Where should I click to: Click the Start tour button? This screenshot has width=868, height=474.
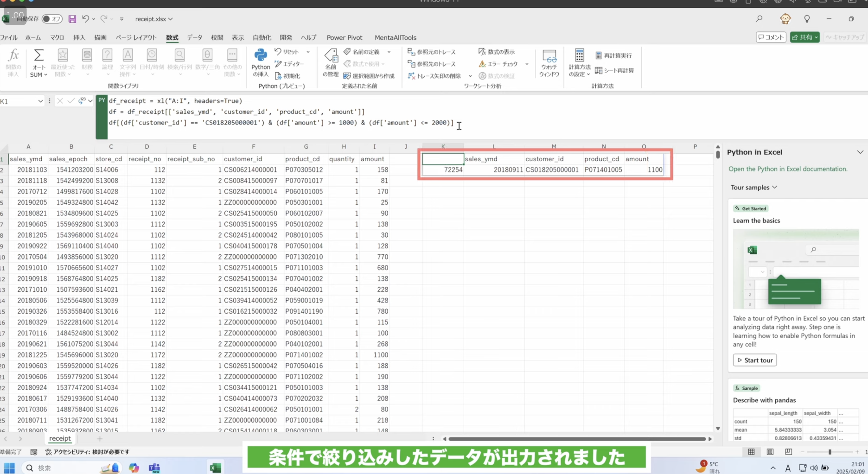click(x=755, y=360)
